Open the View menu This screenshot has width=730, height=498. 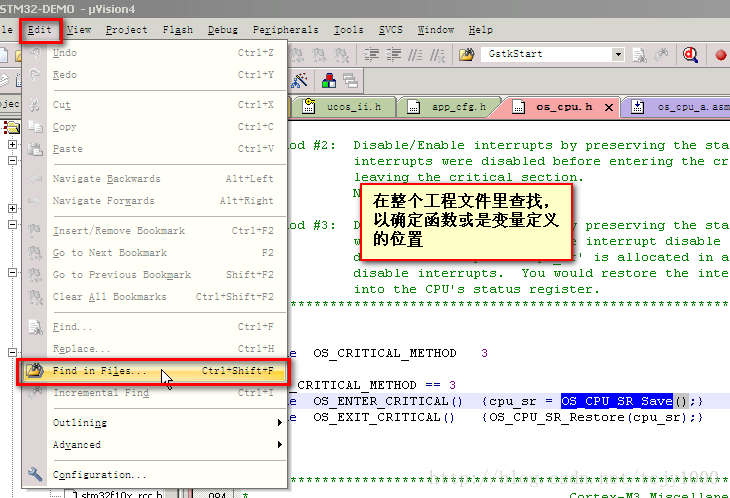79,30
